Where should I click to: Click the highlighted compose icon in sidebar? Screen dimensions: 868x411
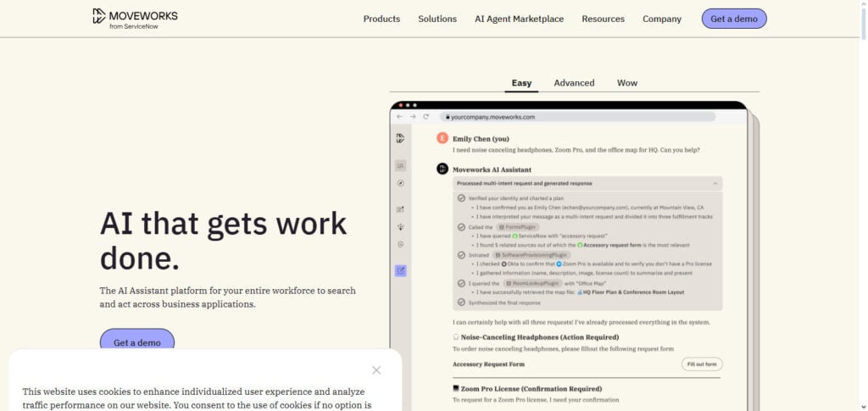pyautogui.click(x=401, y=271)
